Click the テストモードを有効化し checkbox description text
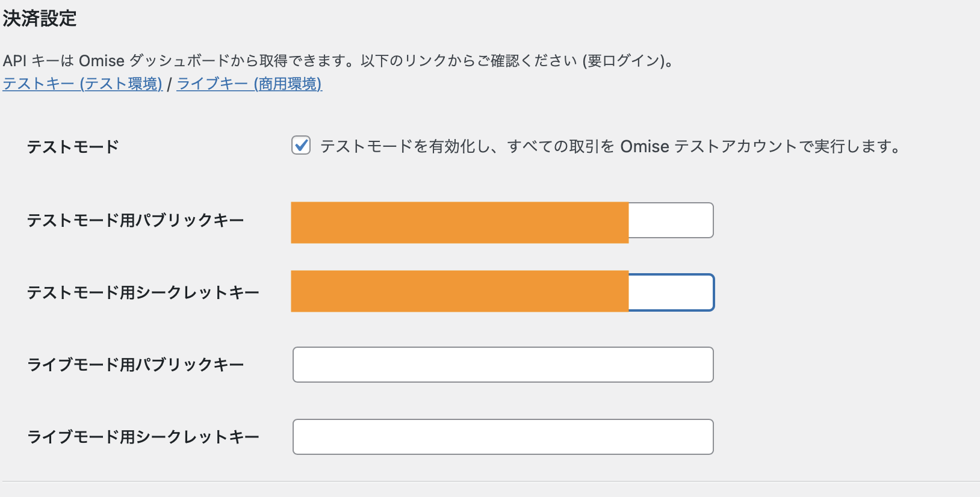The image size is (980, 497). pyautogui.click(x=609, y=146)
